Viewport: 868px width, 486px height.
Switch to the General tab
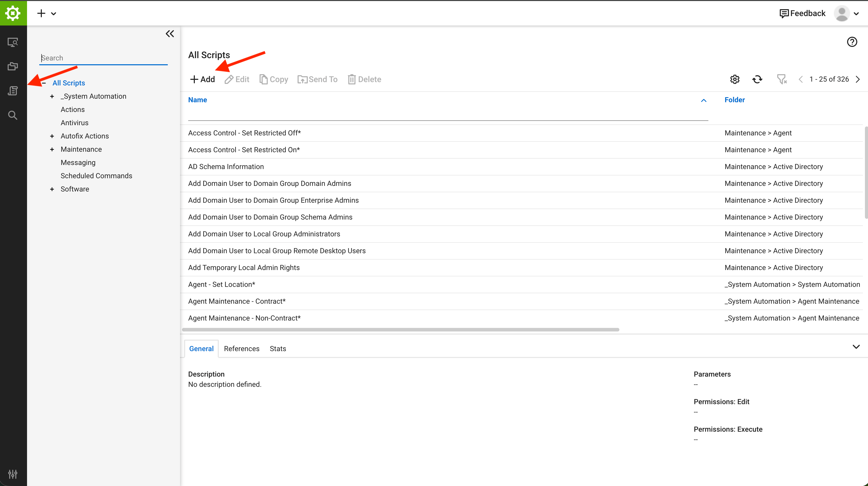(x=201, y=349)
